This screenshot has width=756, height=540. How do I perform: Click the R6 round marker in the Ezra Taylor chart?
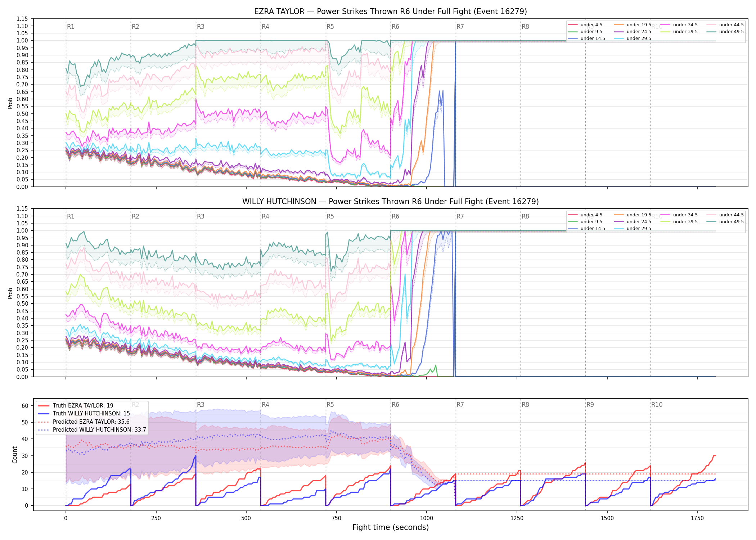pos(395,27)
